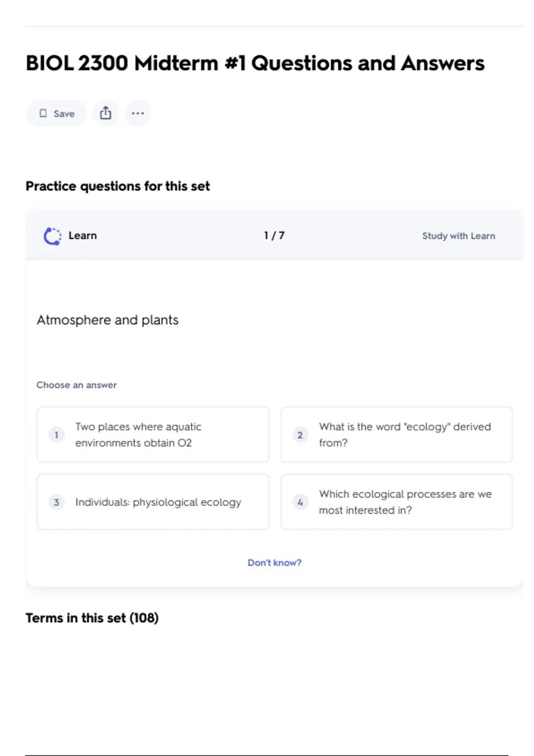Click the Learn label in header
Image resolution: width=534 pixels, height=756 pixels.
82,236
